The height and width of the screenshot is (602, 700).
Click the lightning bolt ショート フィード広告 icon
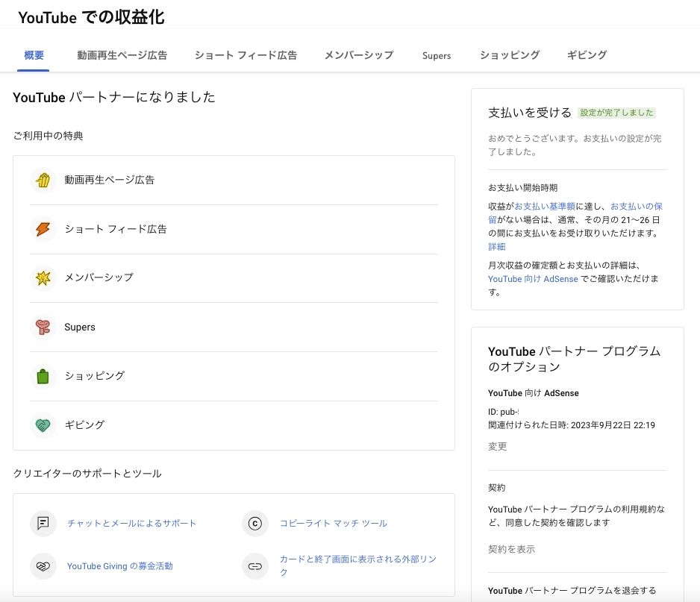pyautogui.click(x=43, y=229)
